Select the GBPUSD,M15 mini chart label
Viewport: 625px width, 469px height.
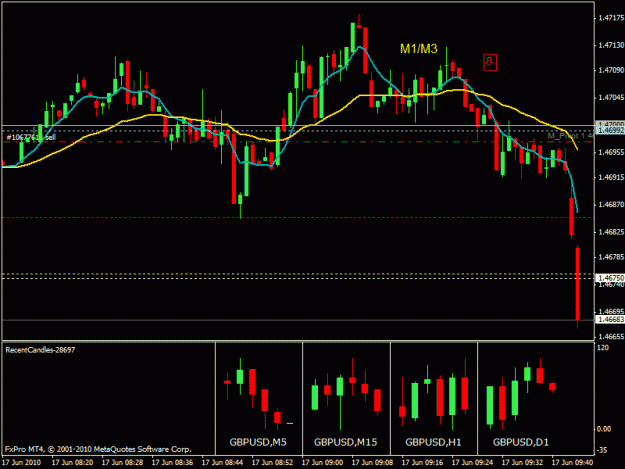pyautogui.click(x=345, y=442)
